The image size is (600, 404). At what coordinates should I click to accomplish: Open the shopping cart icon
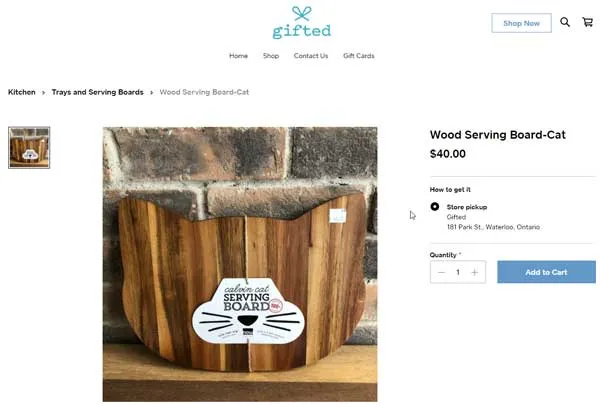click(x=587, y=22)
